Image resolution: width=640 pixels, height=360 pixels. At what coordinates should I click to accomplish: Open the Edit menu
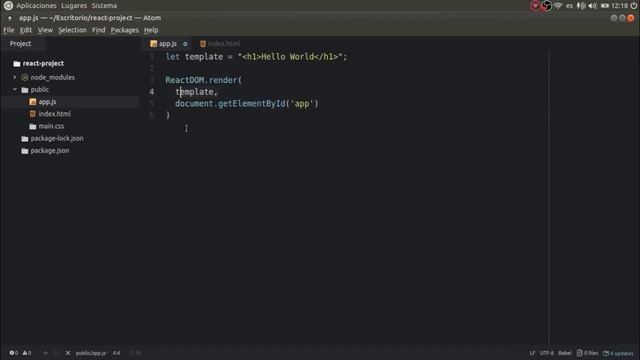26,30
